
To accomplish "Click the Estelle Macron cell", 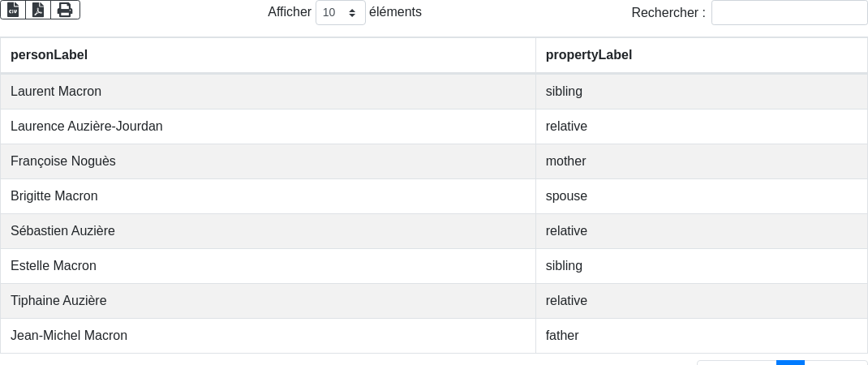I will point(54,266).
